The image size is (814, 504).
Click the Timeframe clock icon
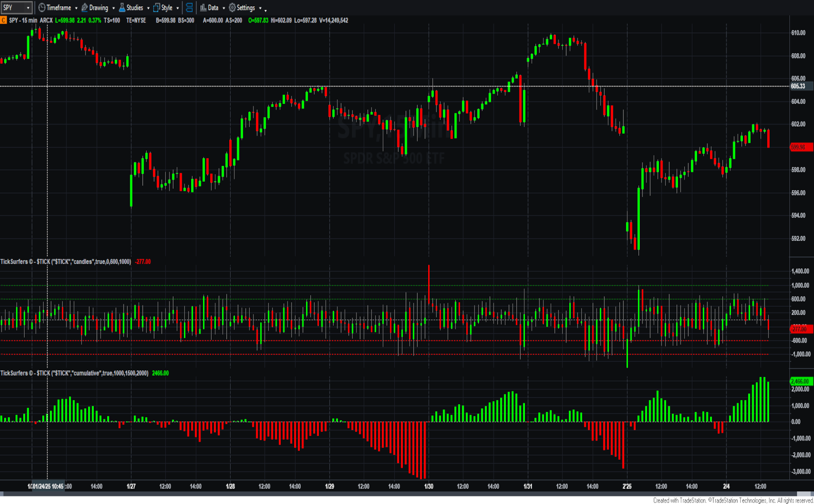[42, 8]
